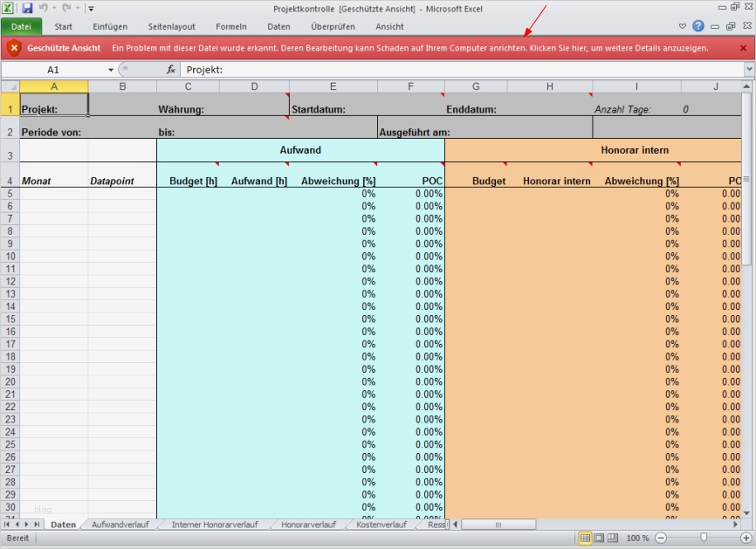The height and width of the screenshot is (549, 756).
Task: Select column header H
Action: click(x=549, y=86)
